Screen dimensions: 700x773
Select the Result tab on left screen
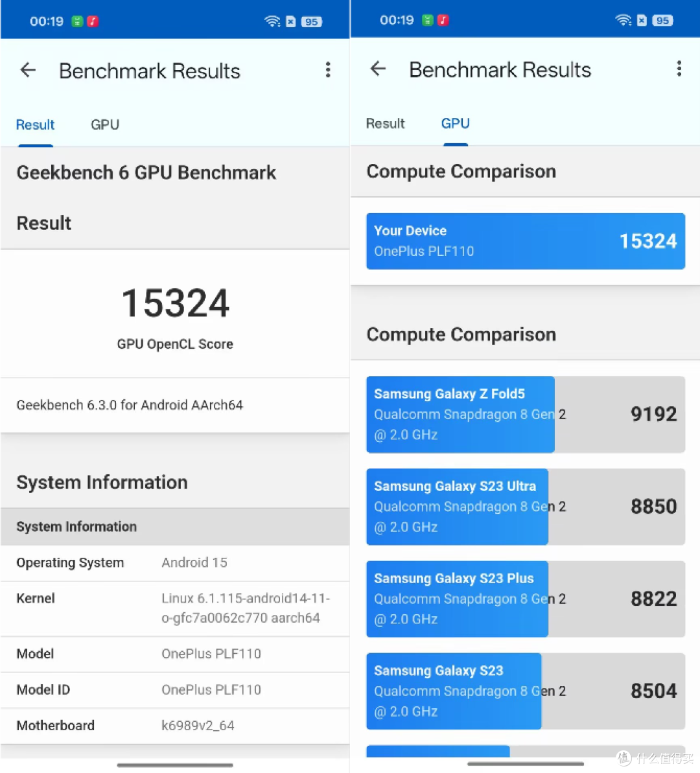(35, 124)
